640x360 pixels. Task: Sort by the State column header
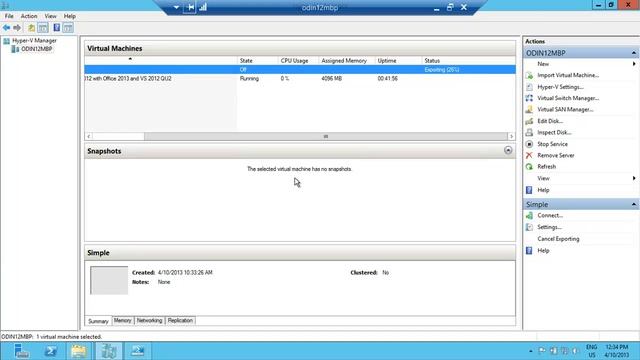(258, 61)
